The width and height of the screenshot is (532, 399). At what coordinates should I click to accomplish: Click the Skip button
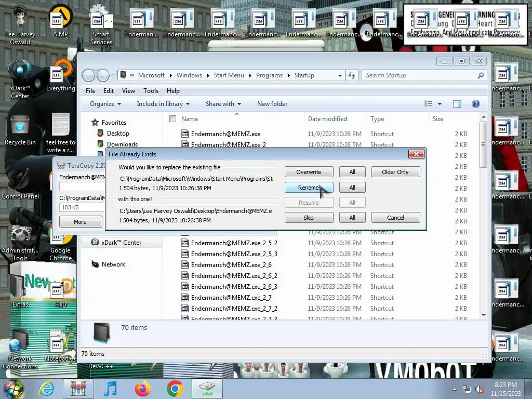(x=309, y=218)
